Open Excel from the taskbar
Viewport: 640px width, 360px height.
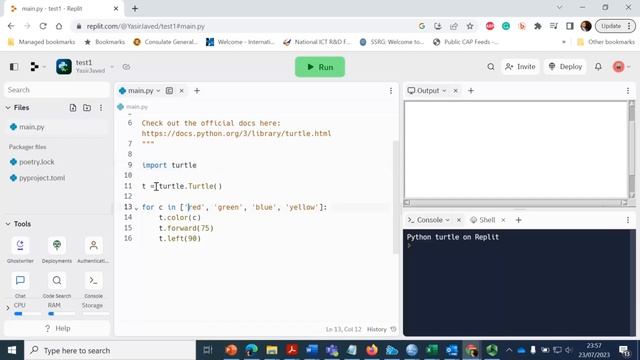coord(432,350)
